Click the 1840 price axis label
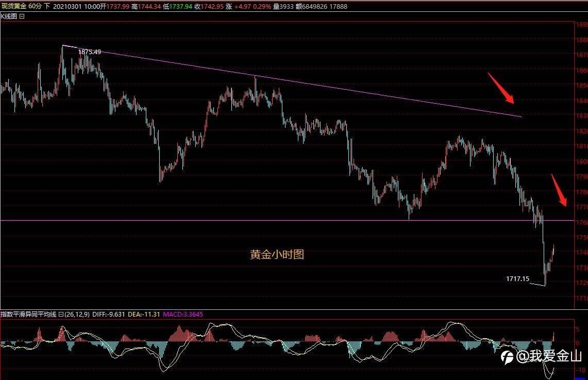Image resolution: width=588 pixels, height=380 pixels. click(582, 101)
